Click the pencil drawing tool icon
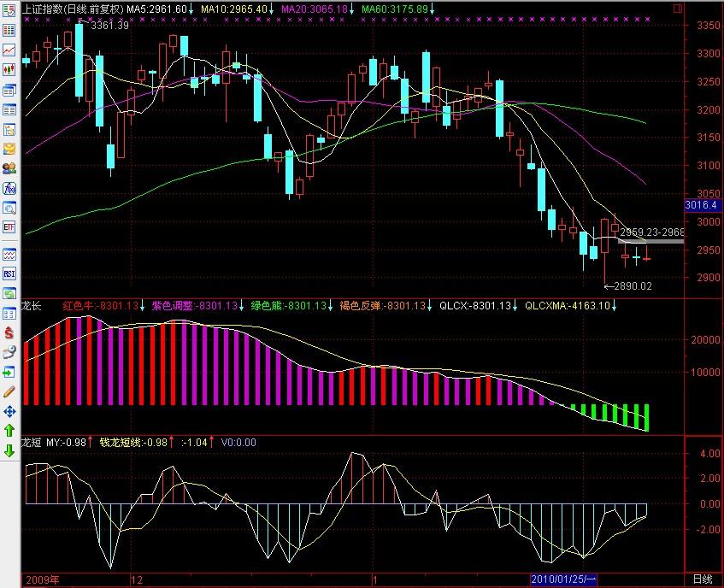Image resolution: width=724 pixels, height=588 pixels. (x=9, y=391)
